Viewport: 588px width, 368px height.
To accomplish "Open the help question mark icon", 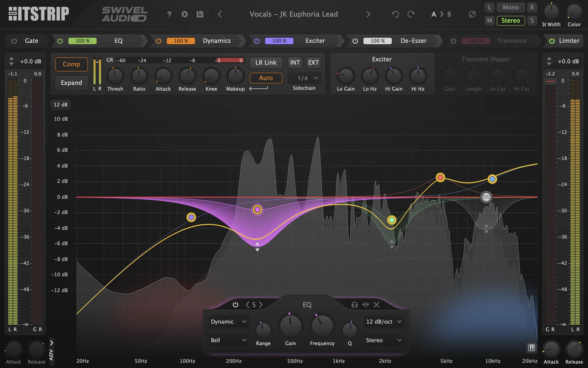I will pos(169,14).
